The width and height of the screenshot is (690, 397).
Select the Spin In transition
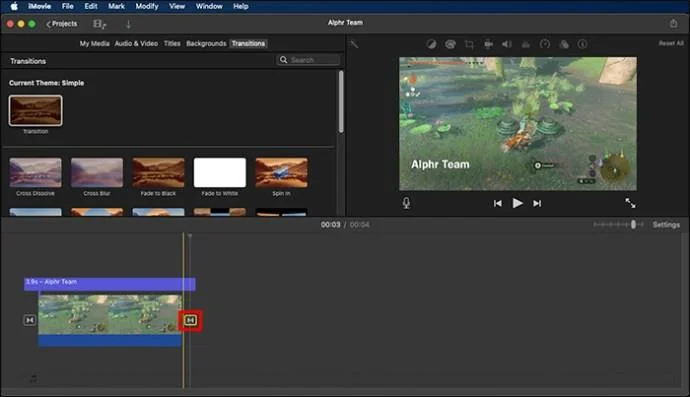pos(281,173)
